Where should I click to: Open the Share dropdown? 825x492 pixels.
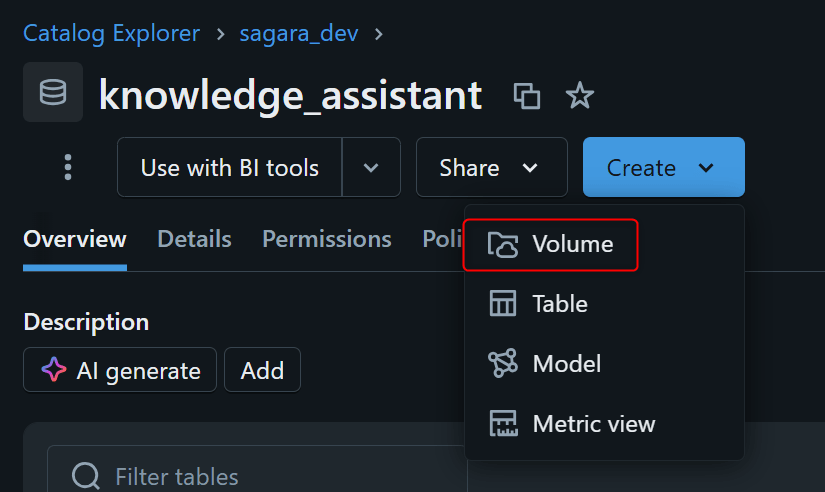(491, 167)
